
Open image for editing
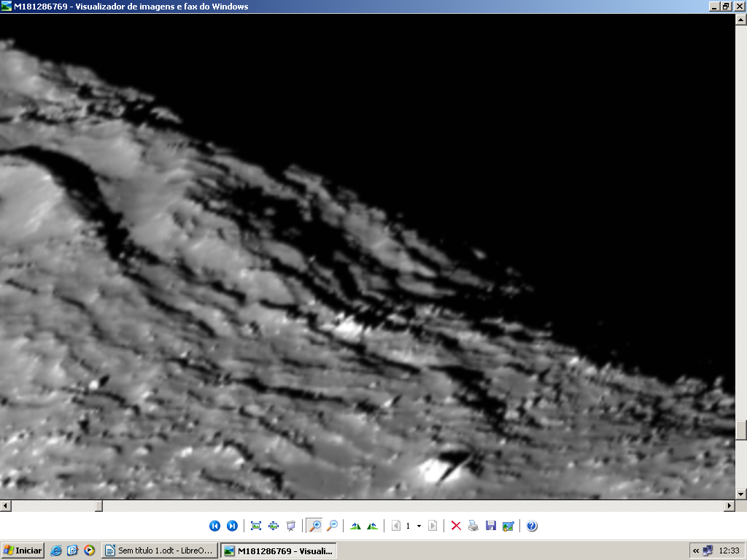[508, 526]
